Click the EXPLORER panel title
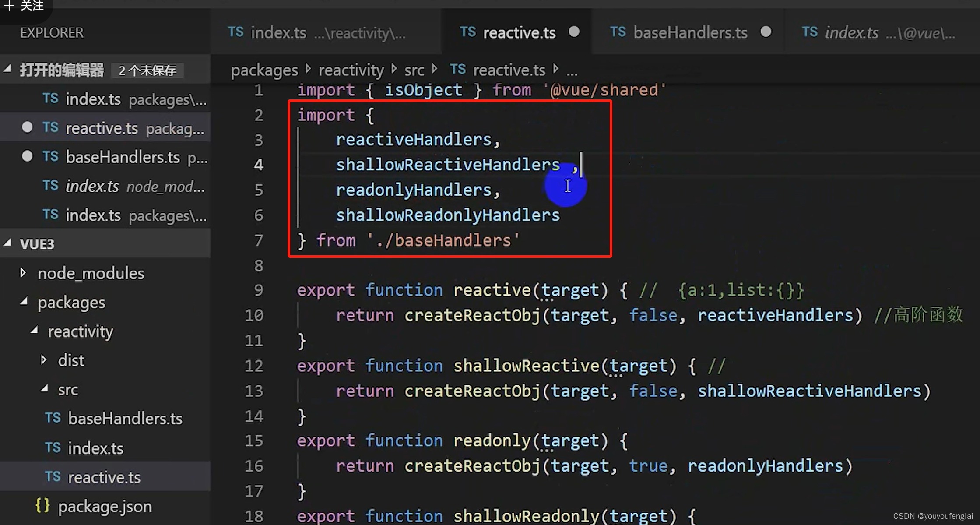Image resolution: width=980 pixels, height=525 pixels. [52, 33]
